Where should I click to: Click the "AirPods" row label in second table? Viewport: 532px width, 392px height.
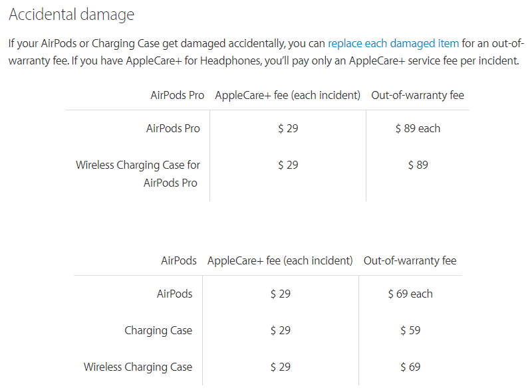[174, 294]
